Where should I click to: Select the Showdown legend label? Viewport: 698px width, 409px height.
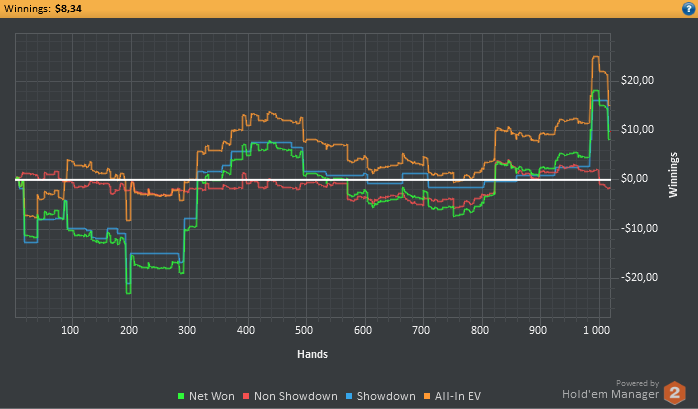(386, 396)
